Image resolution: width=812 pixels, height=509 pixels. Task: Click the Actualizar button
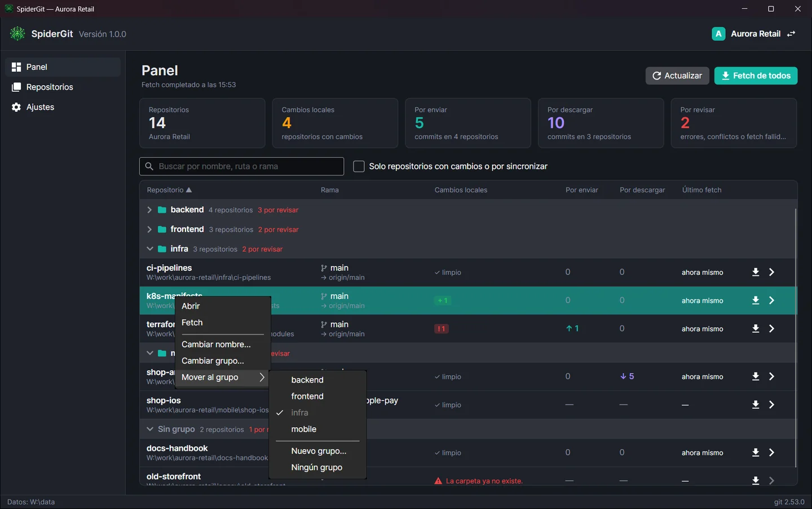point(677,76)
